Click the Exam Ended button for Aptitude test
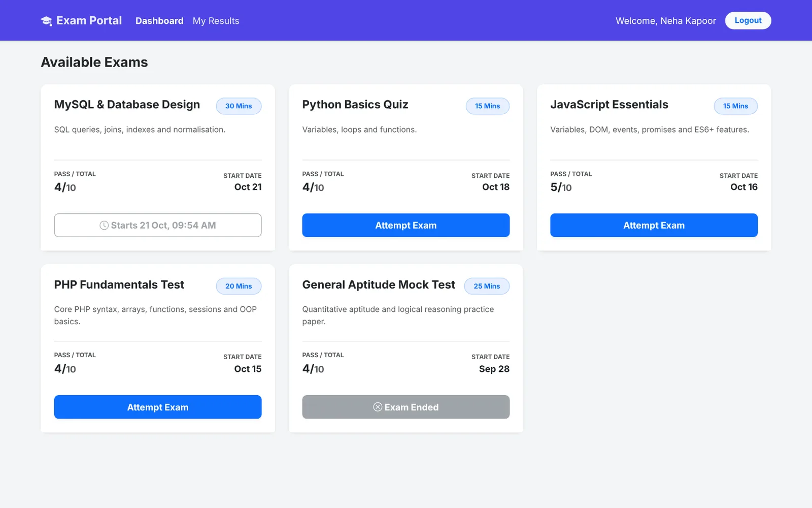The image size is (812, 508). click(x=406, y=407)
